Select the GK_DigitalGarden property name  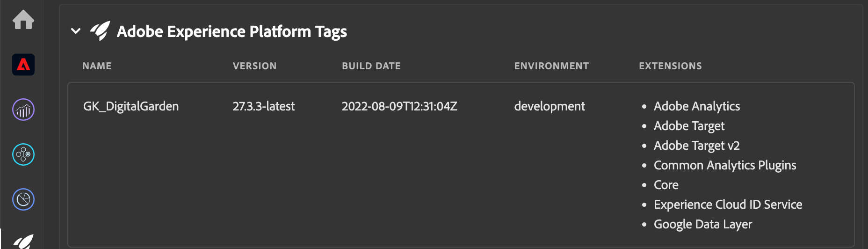coord(131,106)
